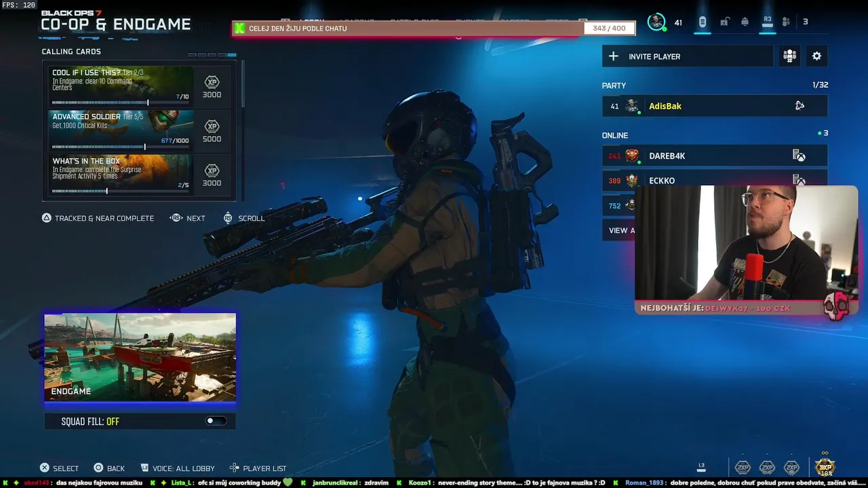Image resolution: width=868 pixels, height=488 pixels.
Task: Click the PARTY section heading
Action: tap(614, 85)
